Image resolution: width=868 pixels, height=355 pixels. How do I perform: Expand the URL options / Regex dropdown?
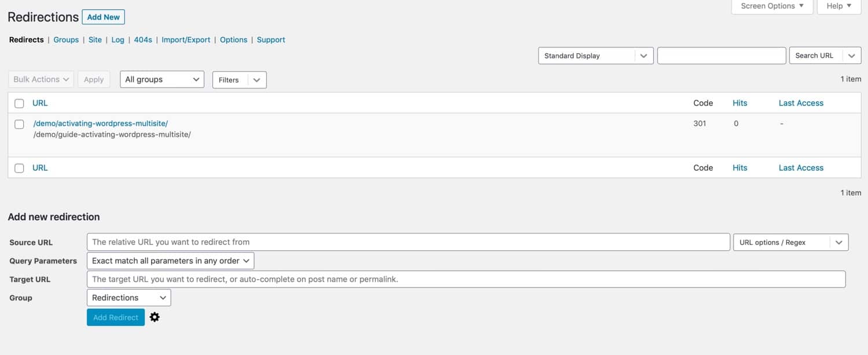click(790, 241)
